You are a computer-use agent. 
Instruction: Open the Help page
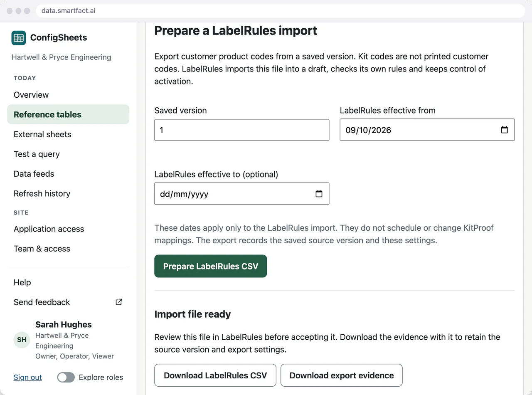click(x=68, y=282)
